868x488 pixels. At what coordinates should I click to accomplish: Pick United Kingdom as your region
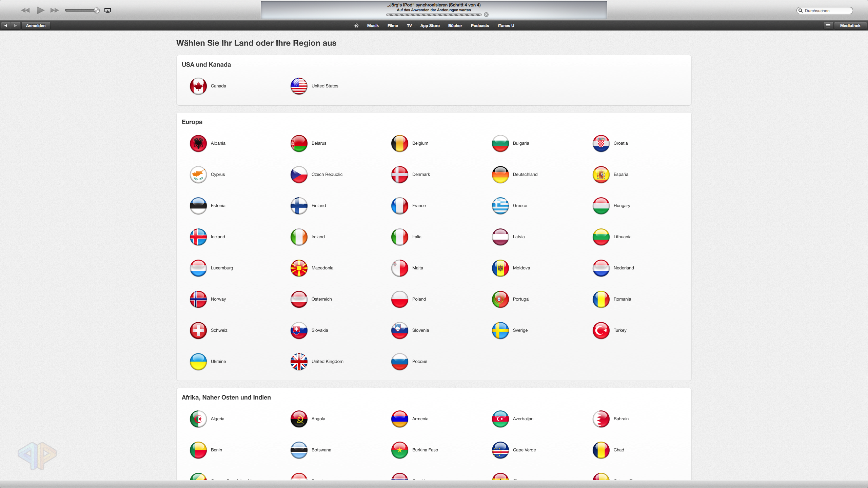[x=299, y=361]
